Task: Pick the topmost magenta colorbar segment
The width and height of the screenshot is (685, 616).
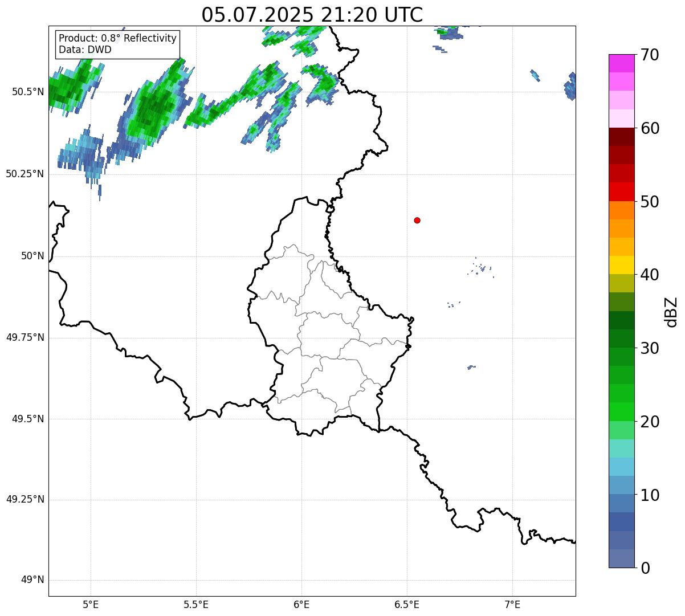Action: coord(622,63)
